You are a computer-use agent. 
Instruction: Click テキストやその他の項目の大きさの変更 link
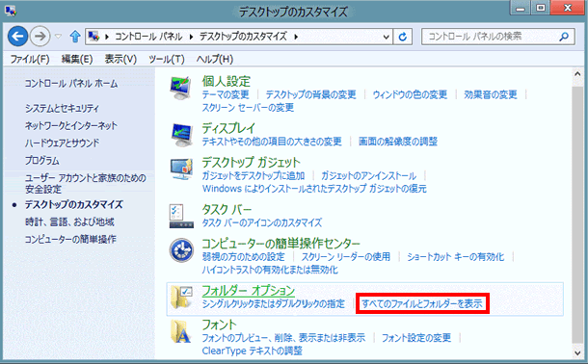tap(272, 142)
